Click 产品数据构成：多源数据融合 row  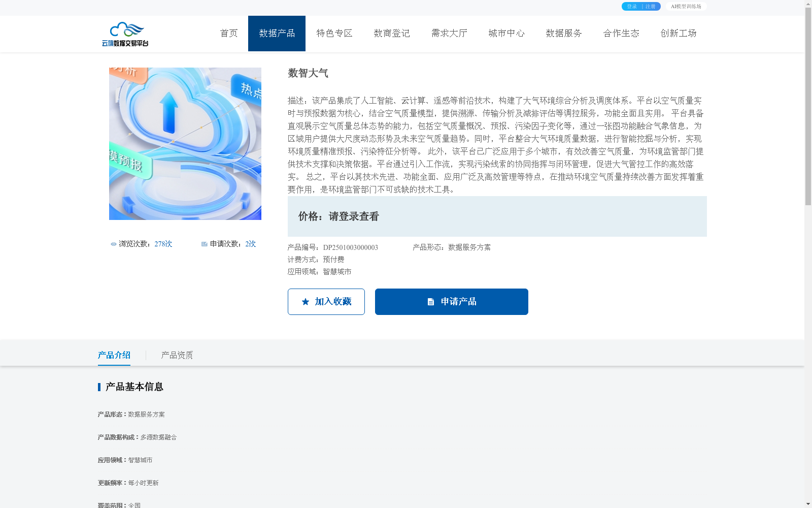(x=137, y=437)
